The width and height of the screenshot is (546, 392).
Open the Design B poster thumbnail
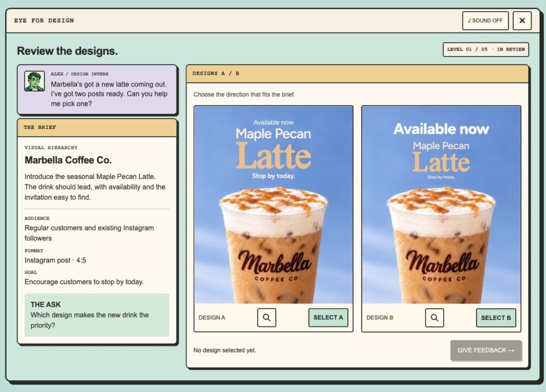[x=441, y=205]
